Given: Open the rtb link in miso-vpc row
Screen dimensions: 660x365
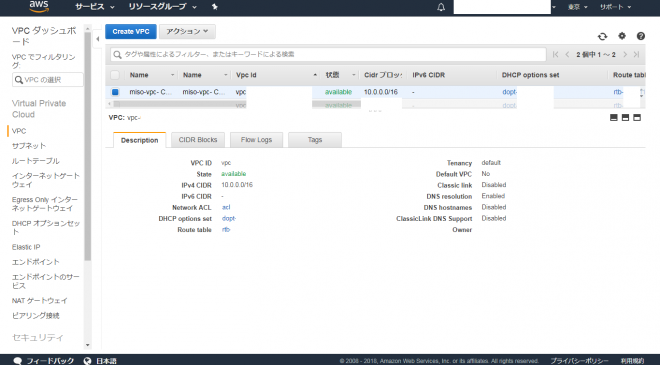Looking at the screenshot, I should pyautogui.click(x=618, y=92).
